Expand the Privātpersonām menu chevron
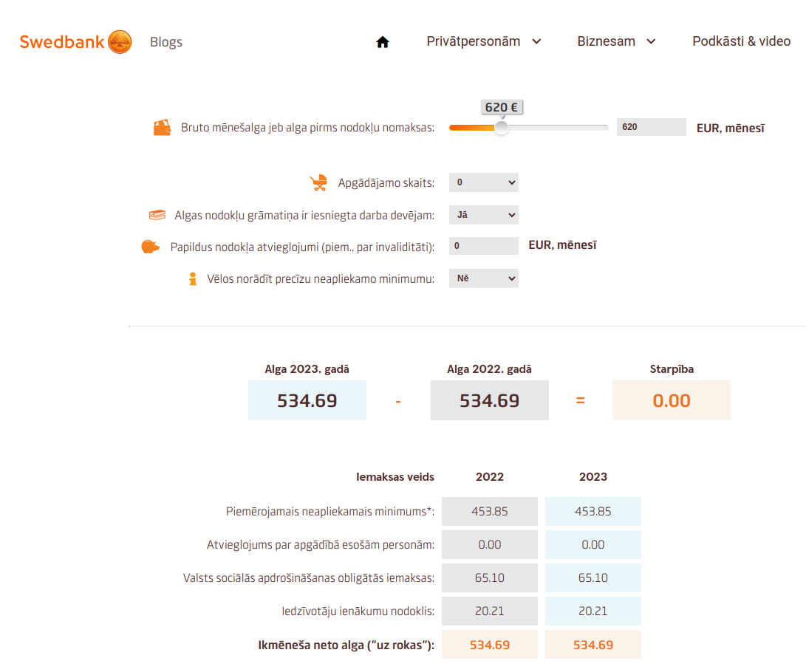The image size is (806, 672). pyautogui.click(x=537, y=41)
